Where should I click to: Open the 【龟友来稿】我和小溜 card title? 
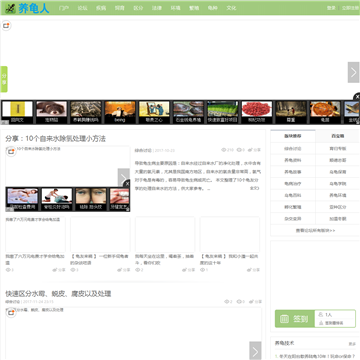point(229,260)
